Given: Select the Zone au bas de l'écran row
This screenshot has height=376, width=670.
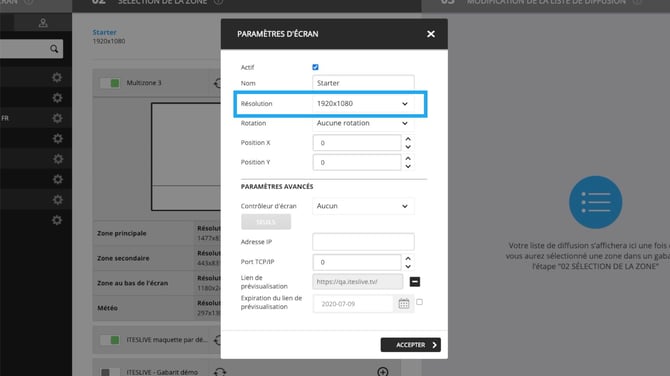Looking at the screenshot, I should [x=156, y=283].
